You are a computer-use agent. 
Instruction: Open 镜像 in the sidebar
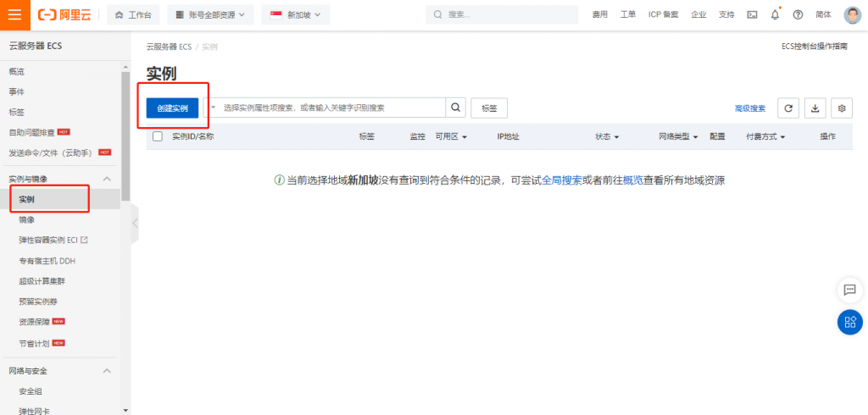point(26,219)
